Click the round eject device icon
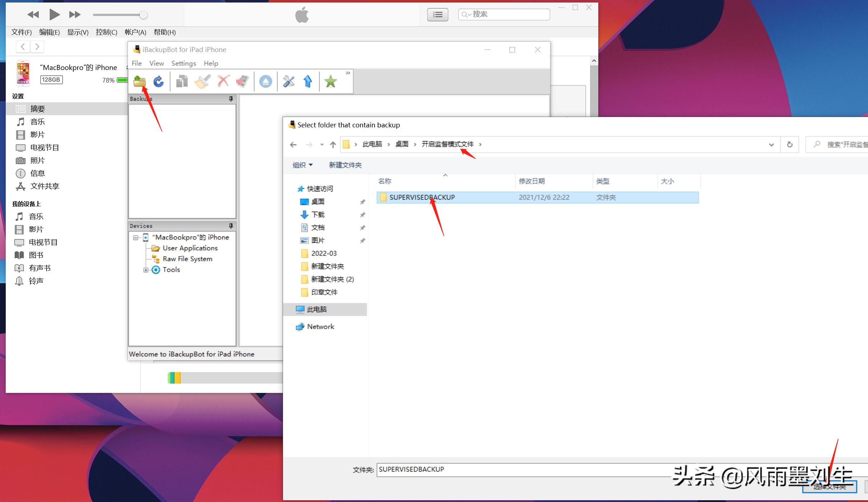 click(x=266, y=81)
